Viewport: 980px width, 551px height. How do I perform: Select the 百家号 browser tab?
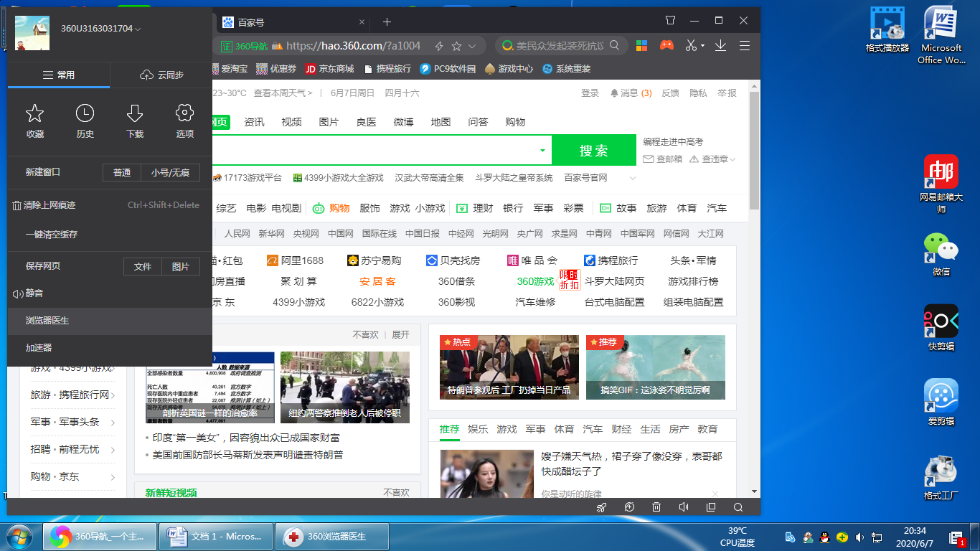(293, 22)
